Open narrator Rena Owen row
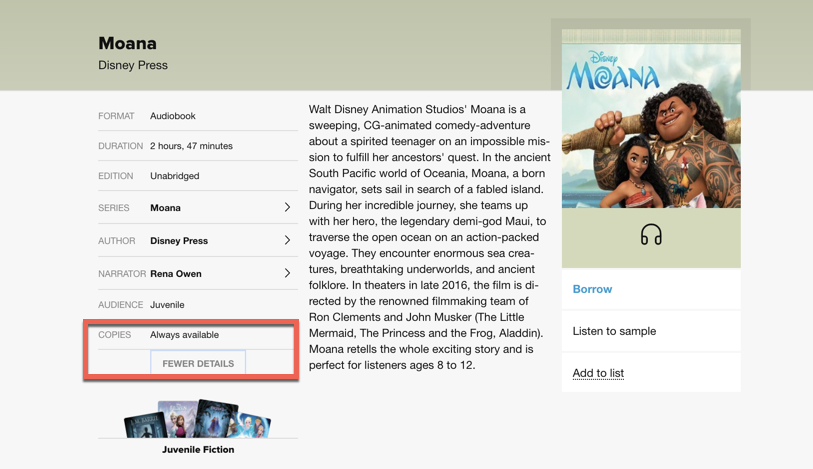The width and height of the screenshot is (813, 469). point(198,273)
